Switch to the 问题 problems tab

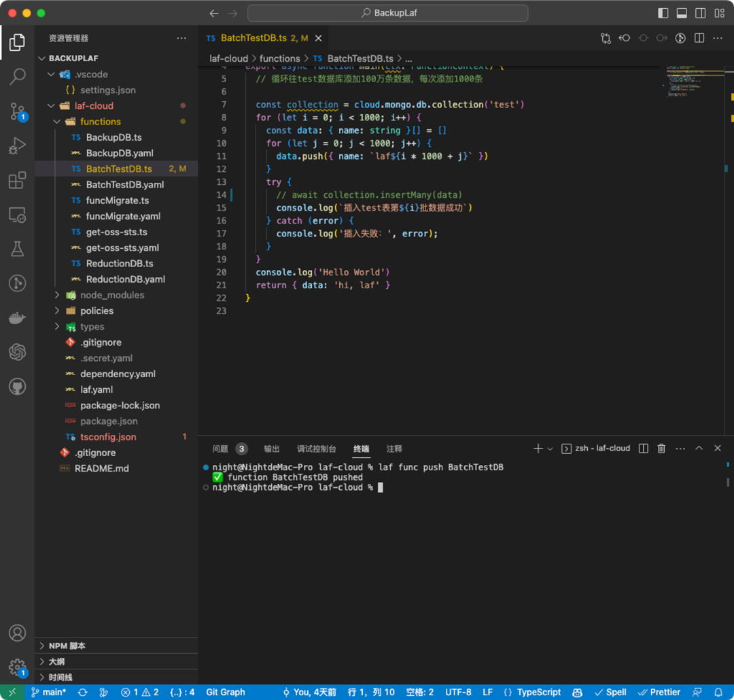point(230,449)
